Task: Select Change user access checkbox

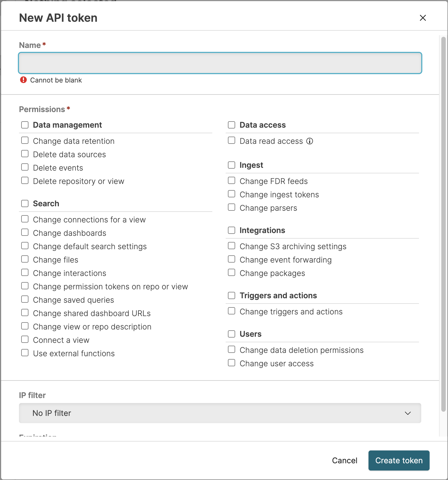Action: (x=232, y=363)
